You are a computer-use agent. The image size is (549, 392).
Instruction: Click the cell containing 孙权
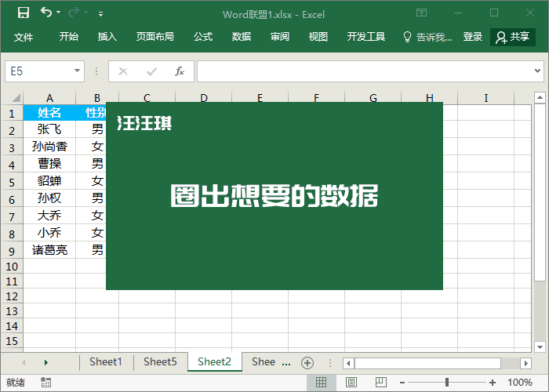click(49, 198)
